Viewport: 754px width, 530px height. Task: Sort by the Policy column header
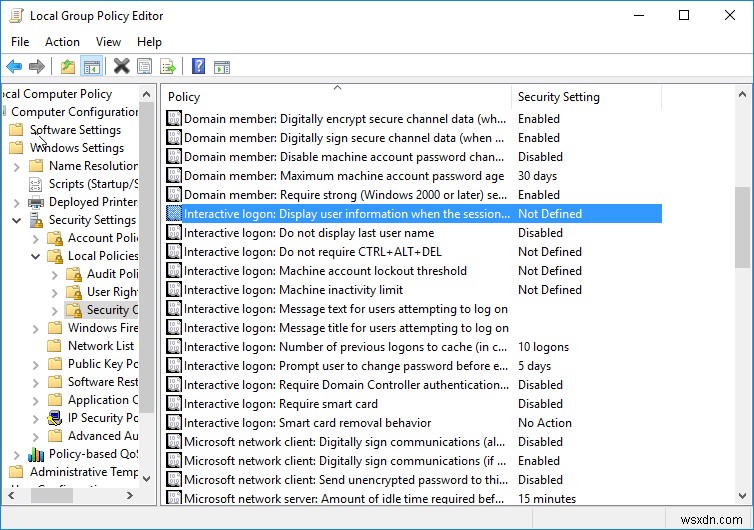tap(337, 97)
